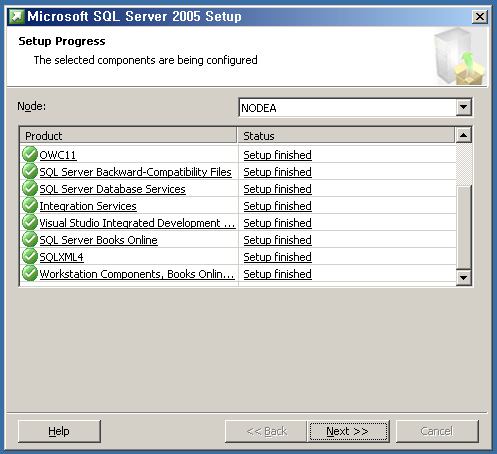
Task: Click the green check icon beside SQLXML4
Action: [x=30, y=256]
